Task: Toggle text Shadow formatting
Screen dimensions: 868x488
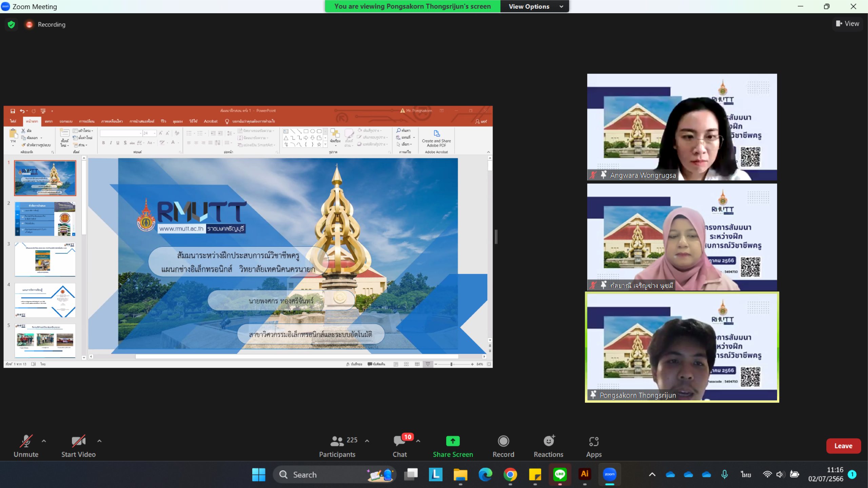Action: tap(125, 143)
